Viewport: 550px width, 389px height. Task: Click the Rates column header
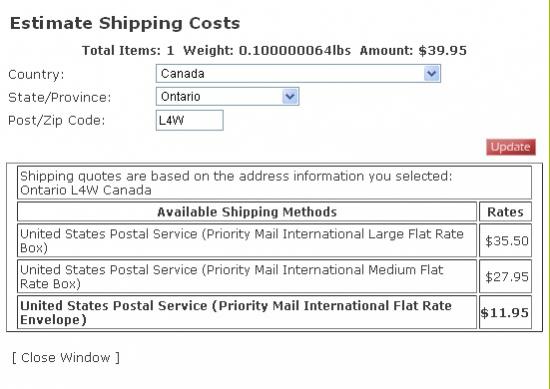tap(505, 212)
